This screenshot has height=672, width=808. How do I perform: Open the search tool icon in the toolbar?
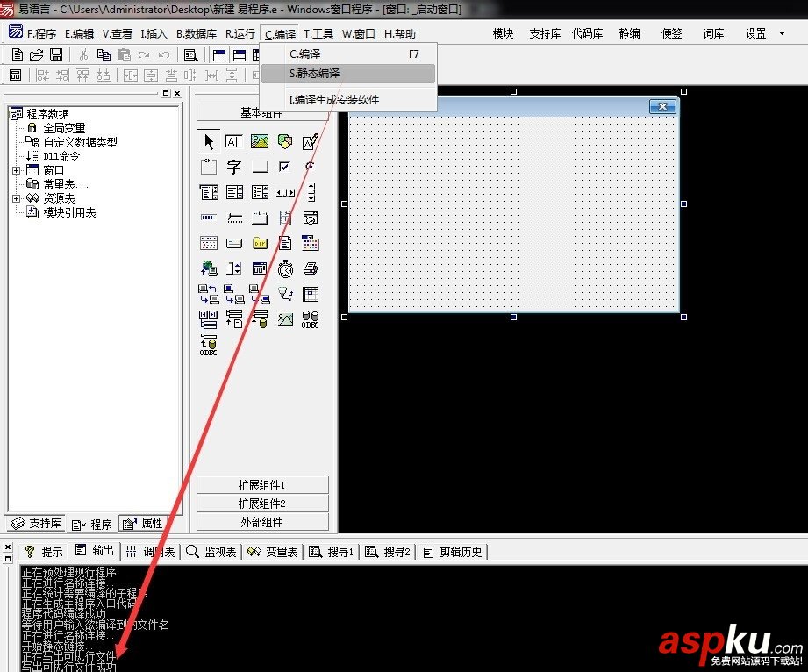(190, 54)
